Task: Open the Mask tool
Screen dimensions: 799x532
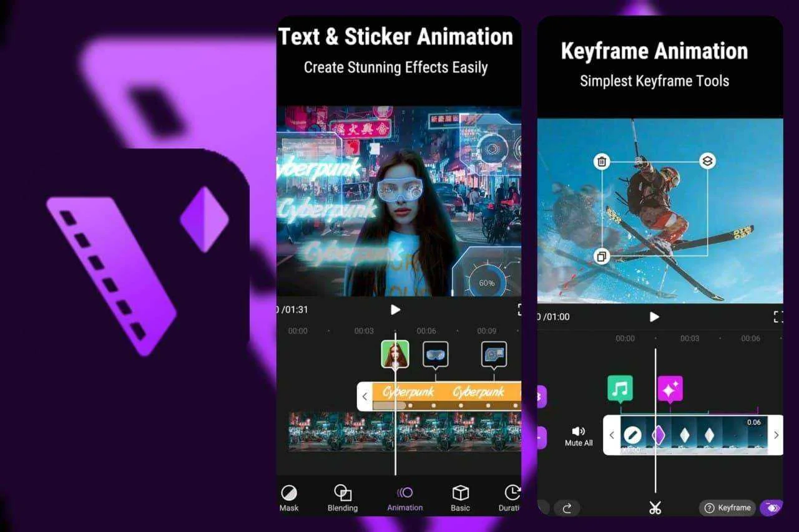Action: pyautogui.click(x=289, y=498)
